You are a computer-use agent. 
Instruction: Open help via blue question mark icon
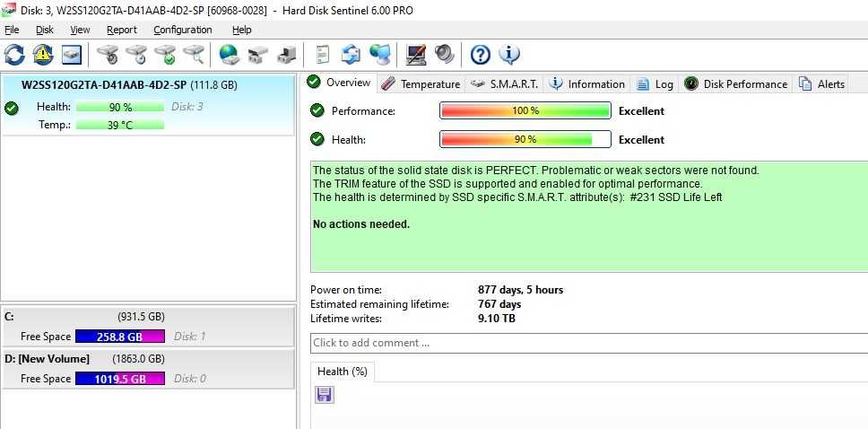point(480,55)
